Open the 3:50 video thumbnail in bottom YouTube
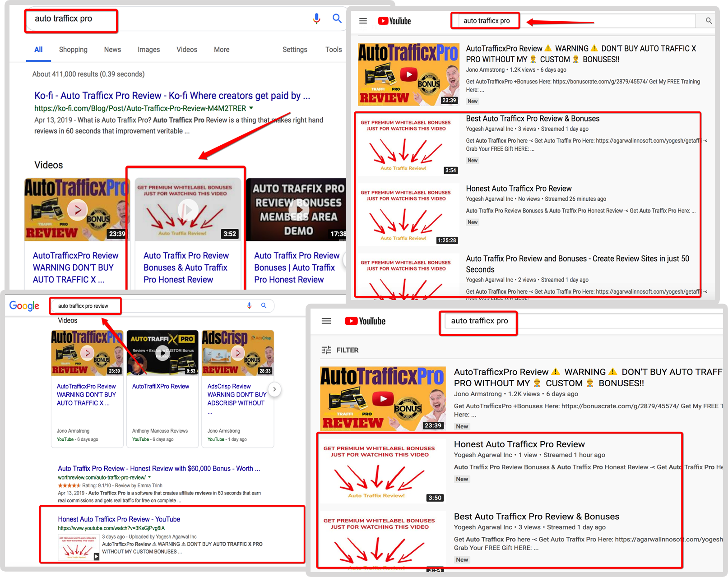Screen dimensions: 728x577 coord(383,471)
